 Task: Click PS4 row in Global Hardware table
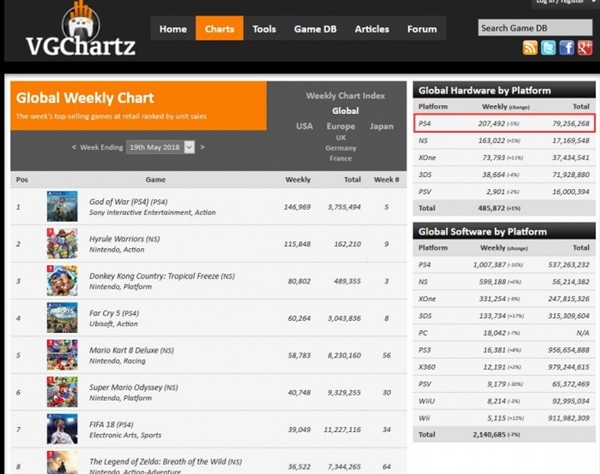(x=504, y=123)
